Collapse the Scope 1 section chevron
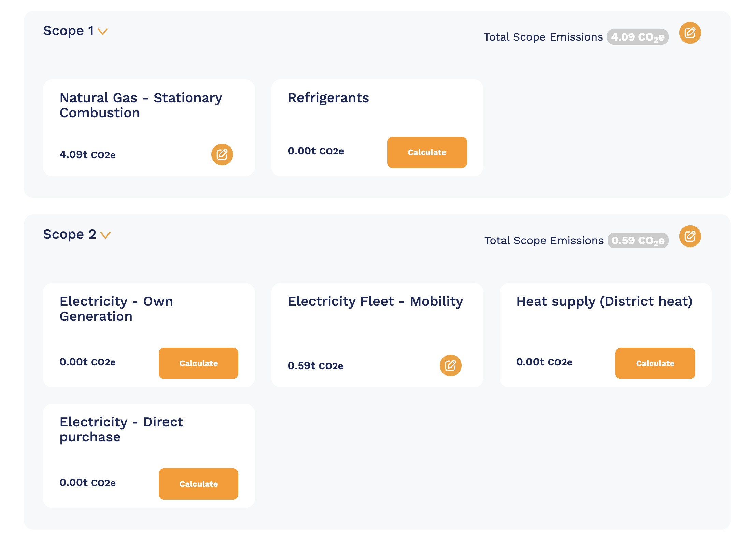 click(x=103, y=32)
